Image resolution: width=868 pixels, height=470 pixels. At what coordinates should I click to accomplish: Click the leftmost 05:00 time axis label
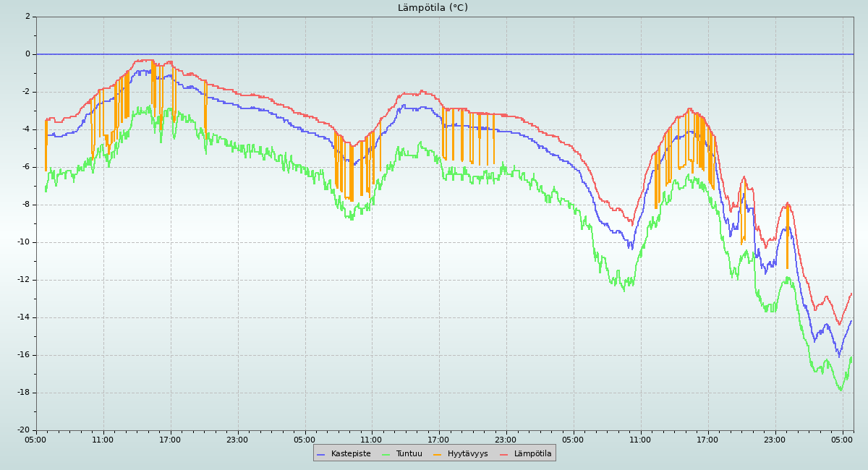point(35,440)
